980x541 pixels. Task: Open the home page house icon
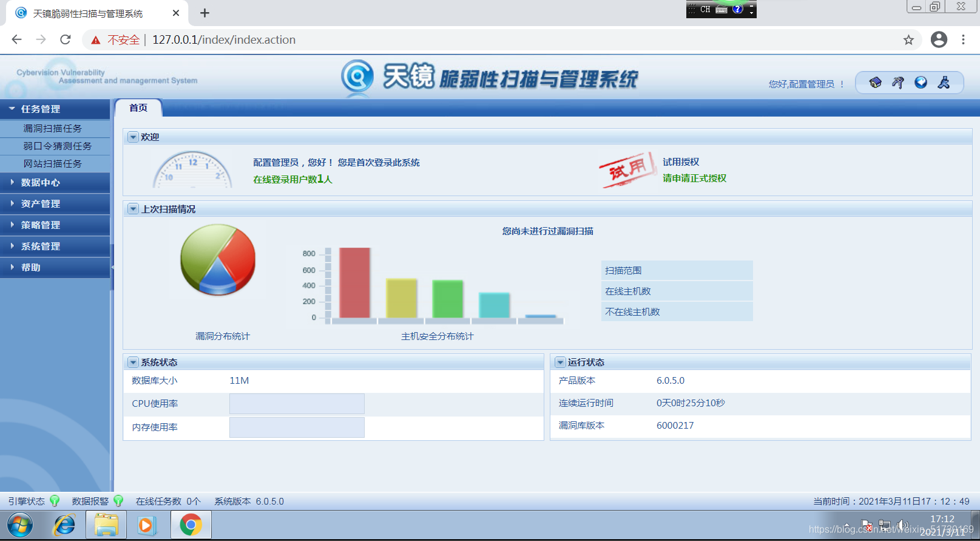pyautogui.click(x=875, y=83)
